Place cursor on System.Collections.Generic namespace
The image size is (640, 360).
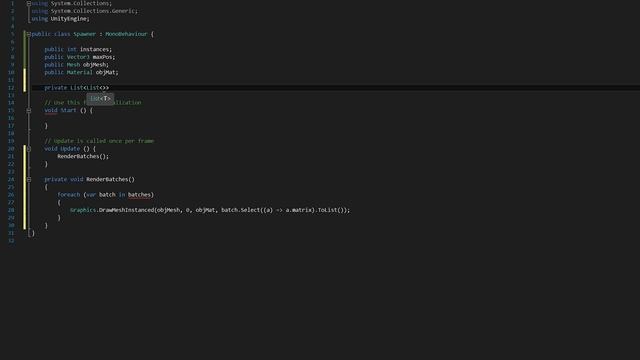93,11
